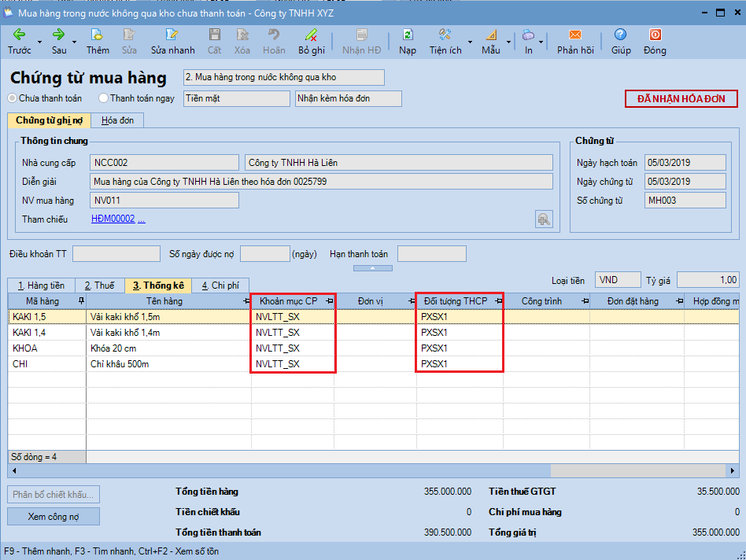The width and height of the screenshot is (746, 560).
Task: Click the reference lookup icon beside Tham chiếu
Action: [544, 219]
